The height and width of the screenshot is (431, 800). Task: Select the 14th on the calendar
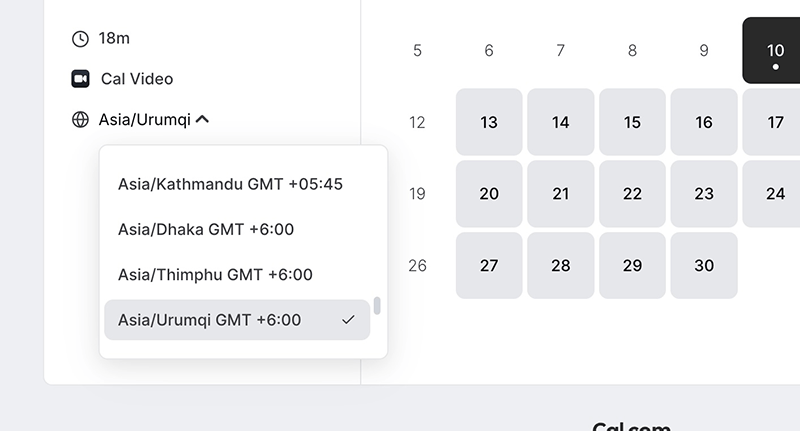pos(561,122)
